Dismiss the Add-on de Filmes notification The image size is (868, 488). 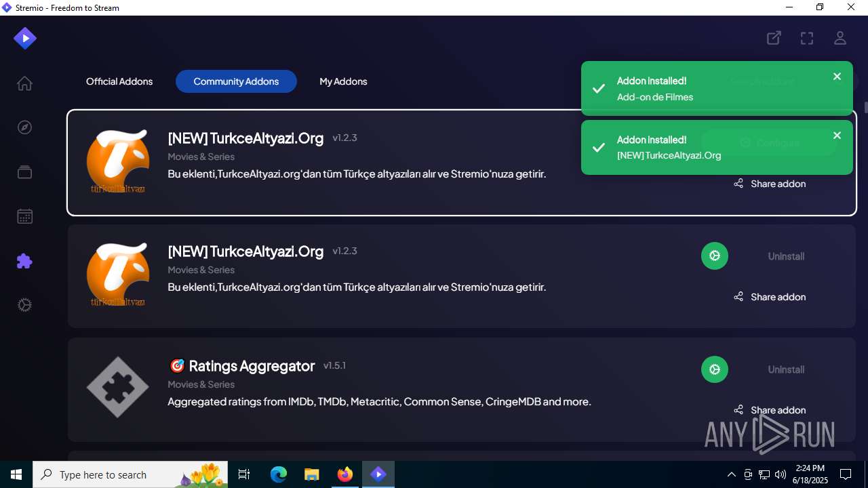837,77
